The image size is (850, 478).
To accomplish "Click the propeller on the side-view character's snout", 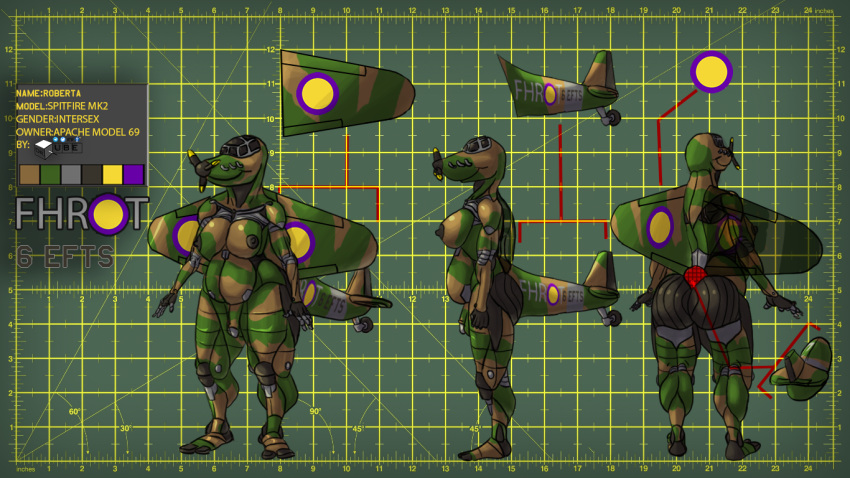I will pos(437,161).
